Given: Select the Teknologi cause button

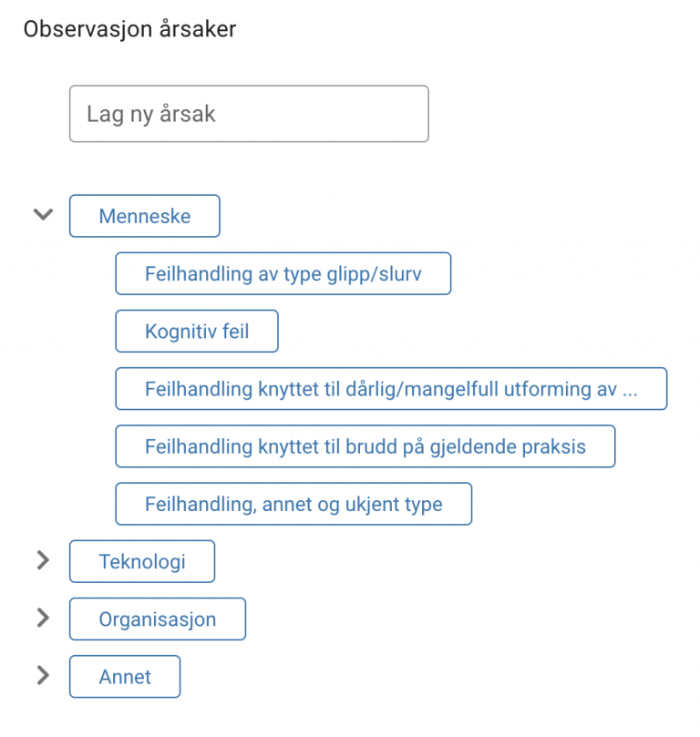Looking at the screenshot, I should coord(142,561).
